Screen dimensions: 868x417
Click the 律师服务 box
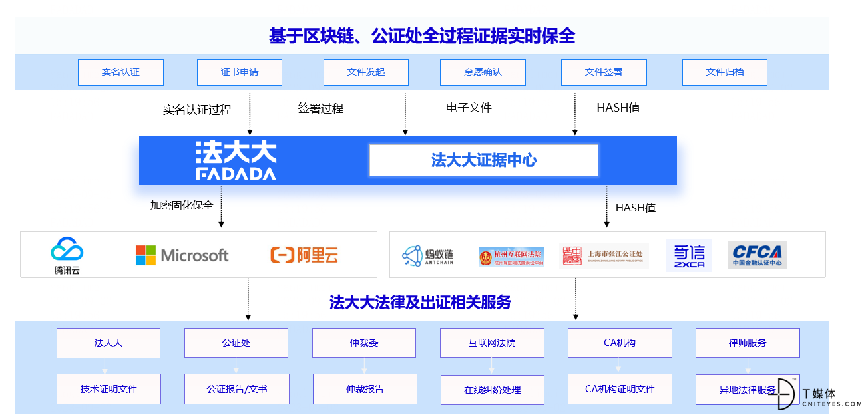coord(748,343)
